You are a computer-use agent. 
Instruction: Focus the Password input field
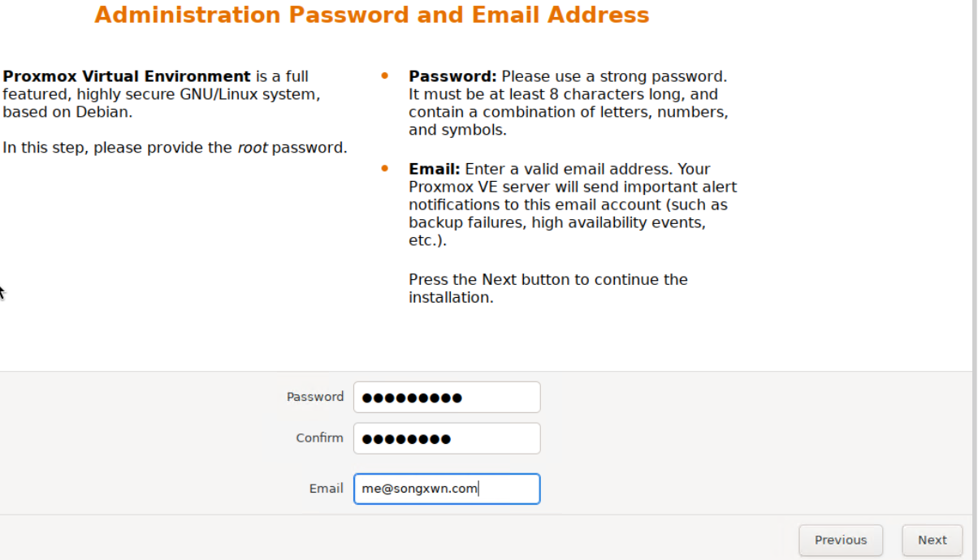tap(447, 397)
